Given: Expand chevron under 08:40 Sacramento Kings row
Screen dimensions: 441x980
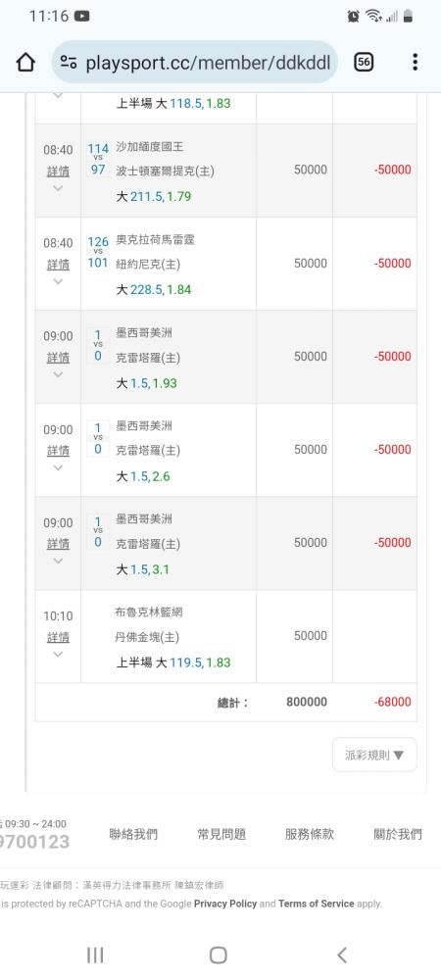Looking at the screenshot, I should pos(58,188).
